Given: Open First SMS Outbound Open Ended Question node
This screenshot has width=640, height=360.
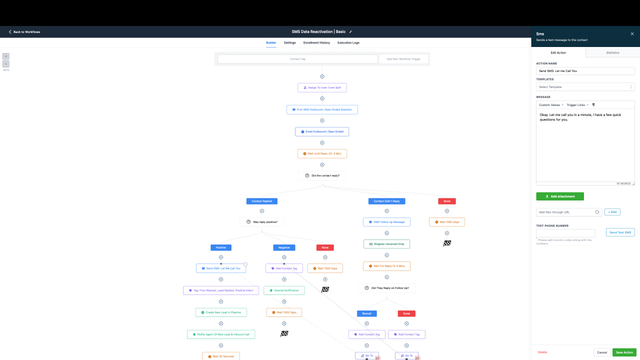Looking at the screenshot, I should (322, 110).
